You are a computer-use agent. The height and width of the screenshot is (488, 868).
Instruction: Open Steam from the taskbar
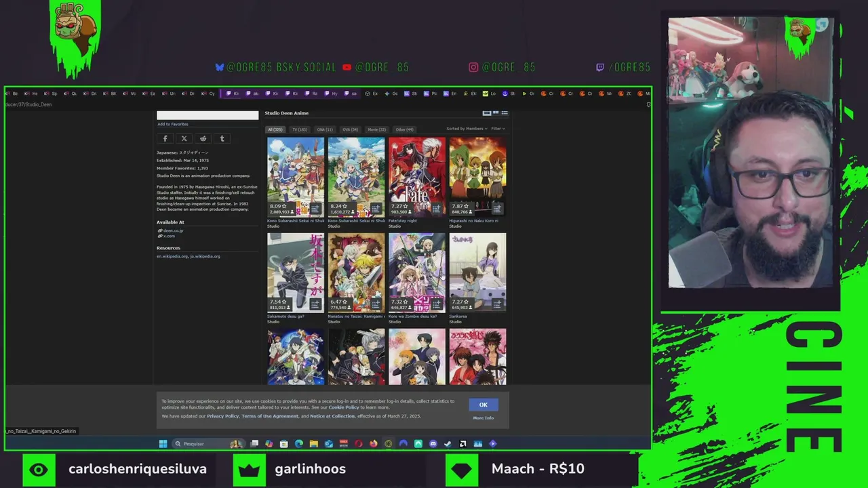[448, 444]
